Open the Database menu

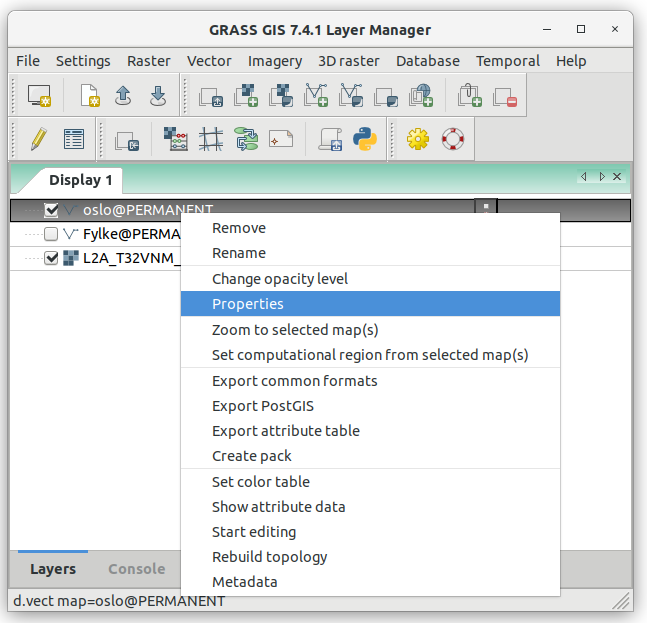pyautogui.click(x=428, y=61)
